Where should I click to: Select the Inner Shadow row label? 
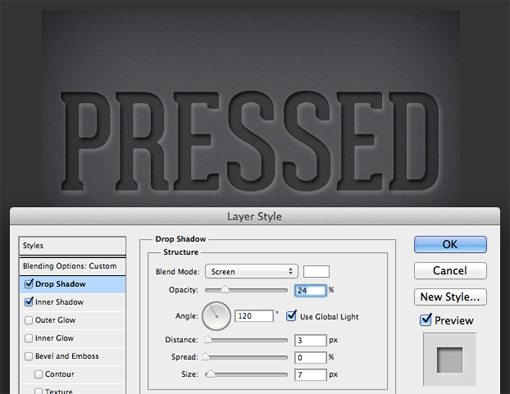pos(59,302)
